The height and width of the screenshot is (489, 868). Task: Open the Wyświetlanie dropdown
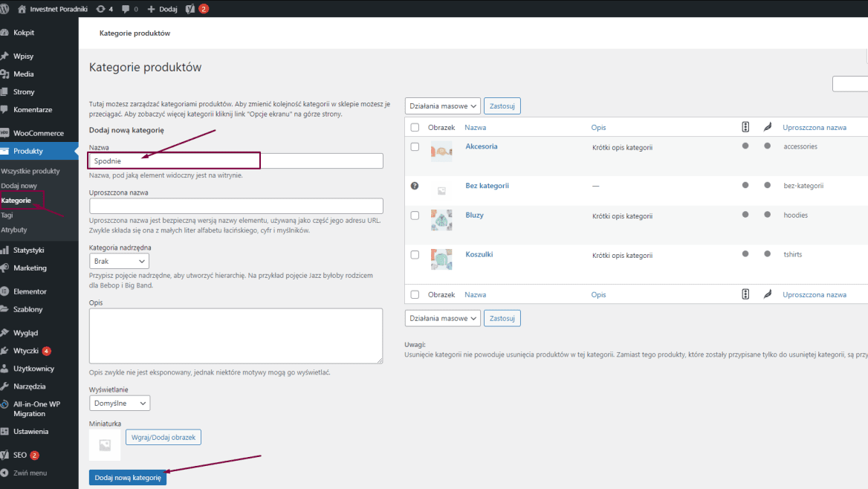click(x=119, y=403)
